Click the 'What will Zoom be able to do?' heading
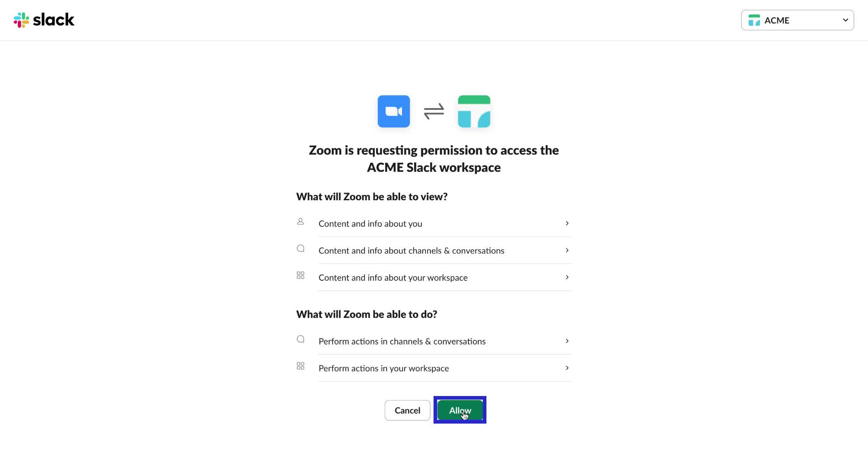This screenshot has width=868, height=462. click(366, 314)
